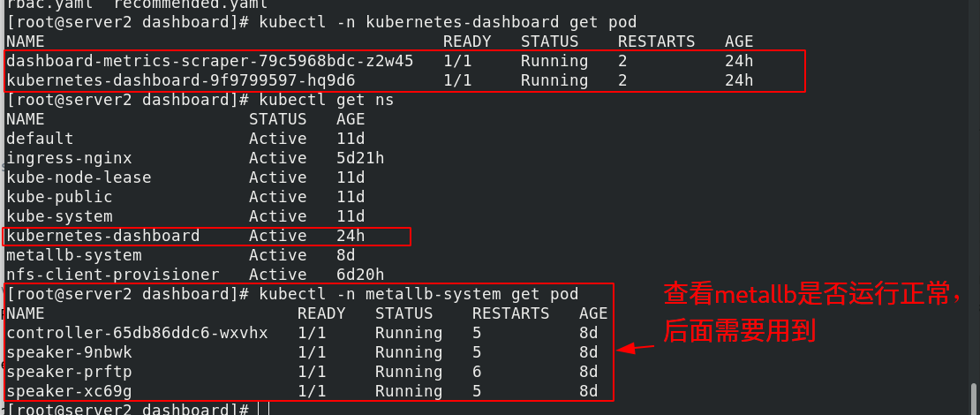Click the ingress-nginx namespace name

[x=69, y=158]
